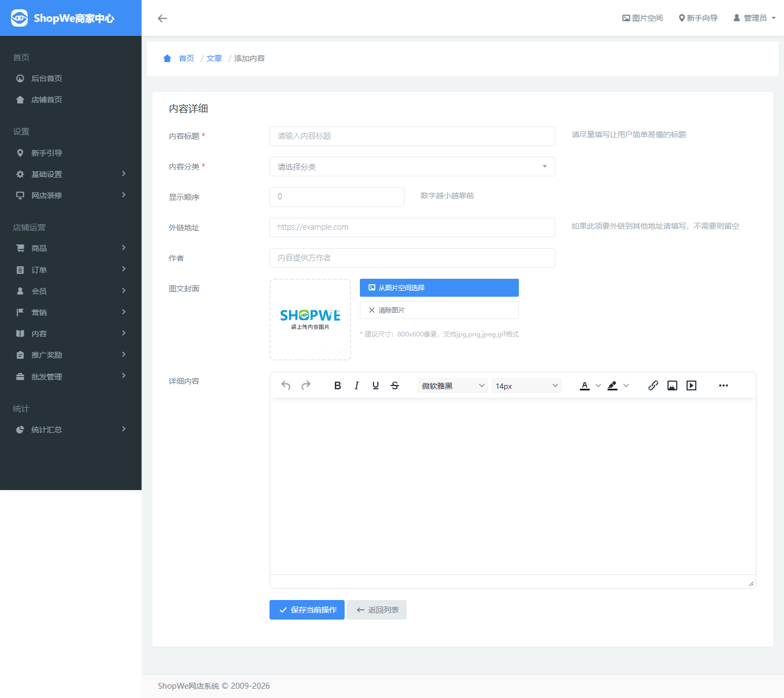Viewport: 784px width, 698px height.
Task: Expand 推广奖励 sidebar menu
Action: 71,355
